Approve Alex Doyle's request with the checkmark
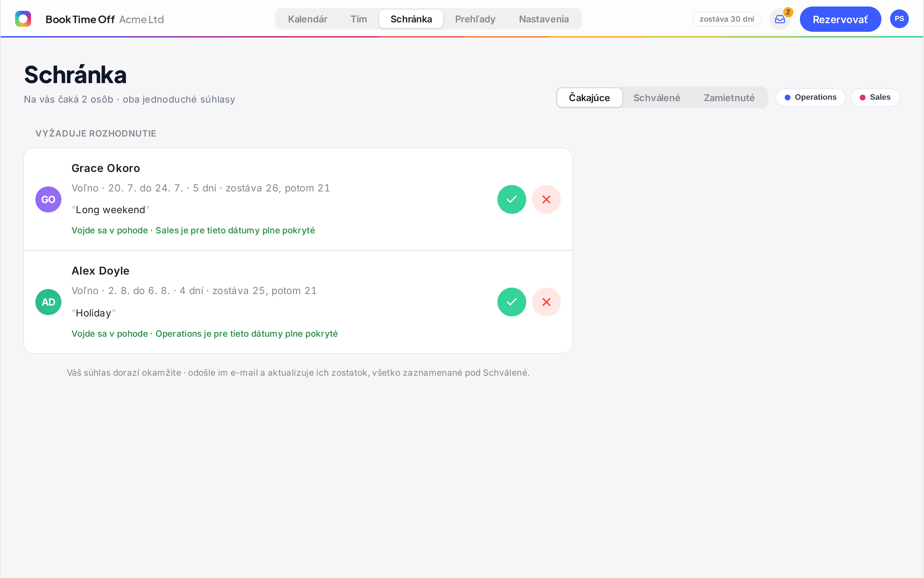 pyautogui.click(x=512, y=302)
